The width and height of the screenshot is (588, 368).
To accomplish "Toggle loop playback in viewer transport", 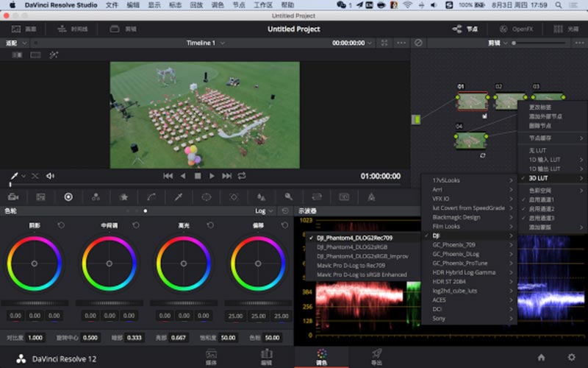I will 242,176.
